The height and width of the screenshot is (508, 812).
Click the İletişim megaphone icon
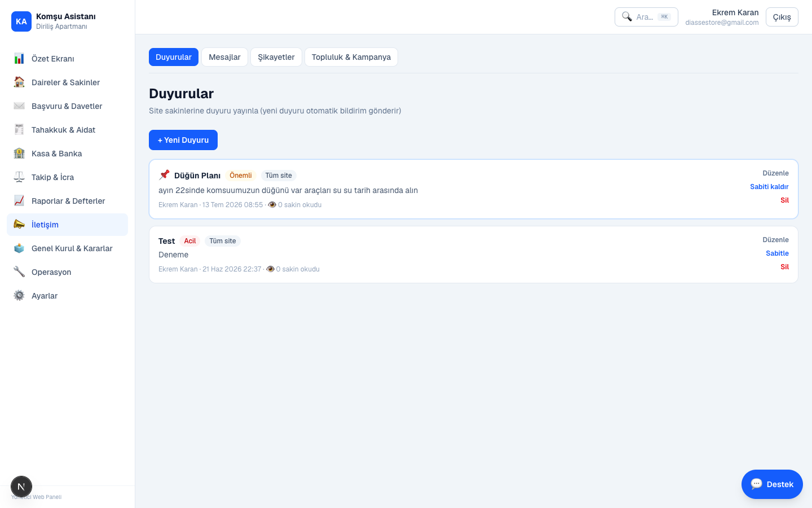(x=19, y=225)
